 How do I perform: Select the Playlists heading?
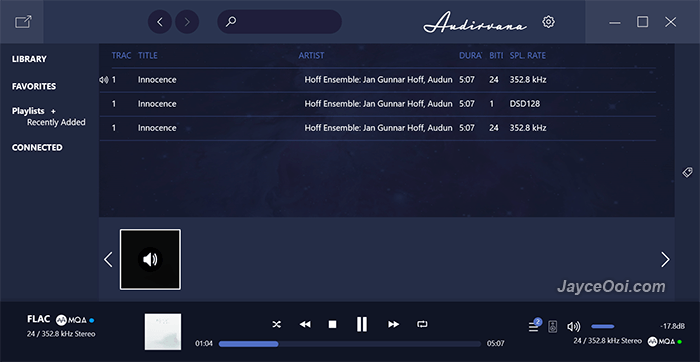28,111
